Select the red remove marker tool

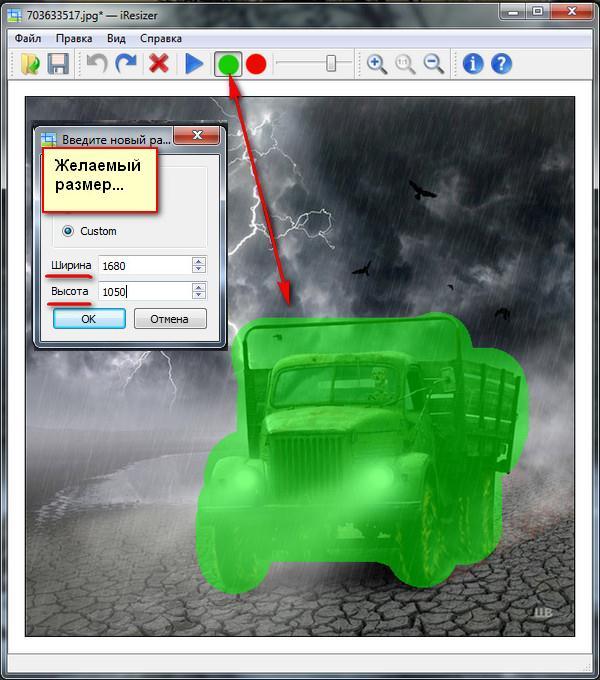click(257, 64)
